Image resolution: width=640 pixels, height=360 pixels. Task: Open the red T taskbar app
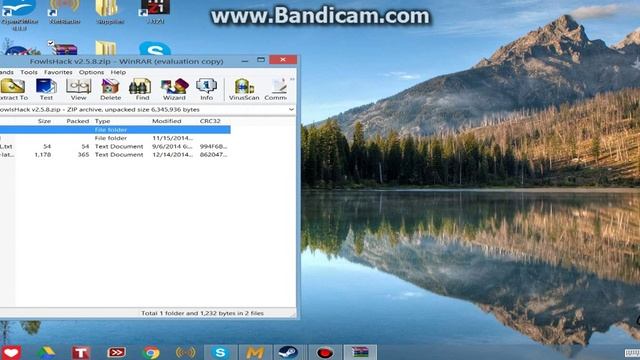click(x=81, y=353)
